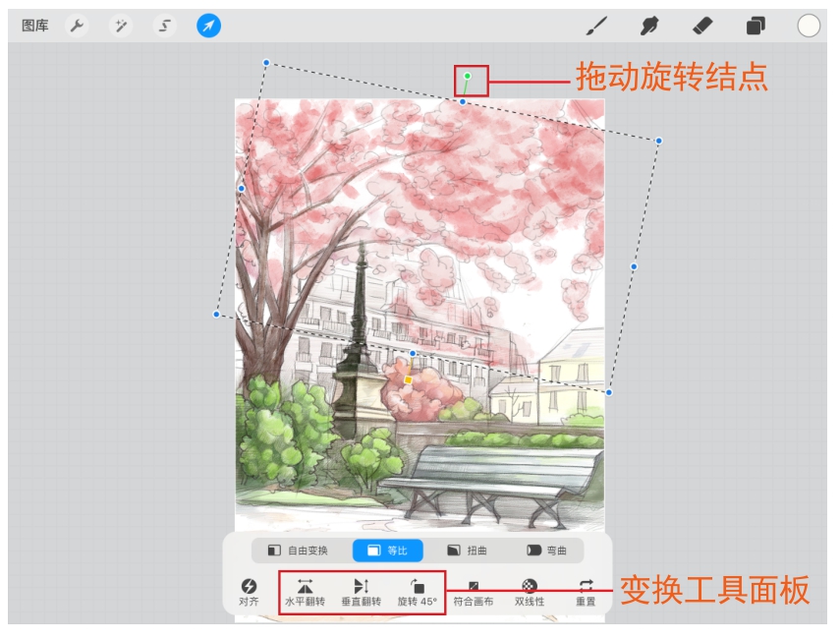Viewport: 840px width, 640px height.
Task: Select the Smudge tool
Action: tap(648, 26)
